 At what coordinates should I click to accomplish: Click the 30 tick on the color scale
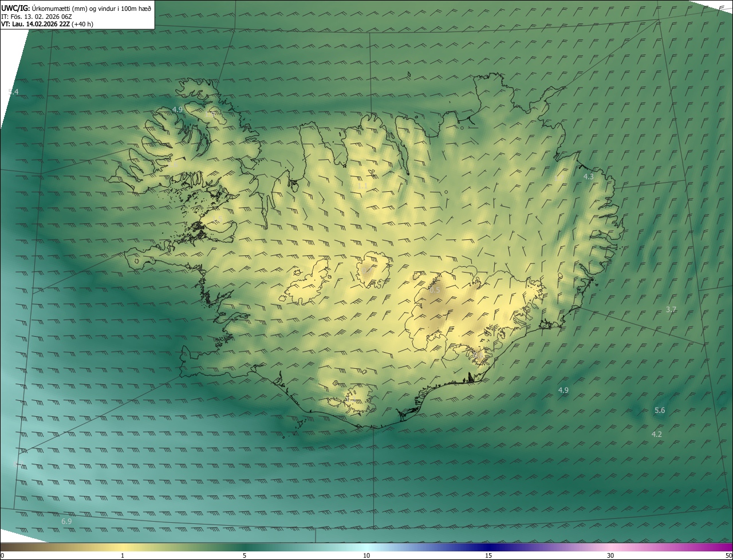click(610, 555)
